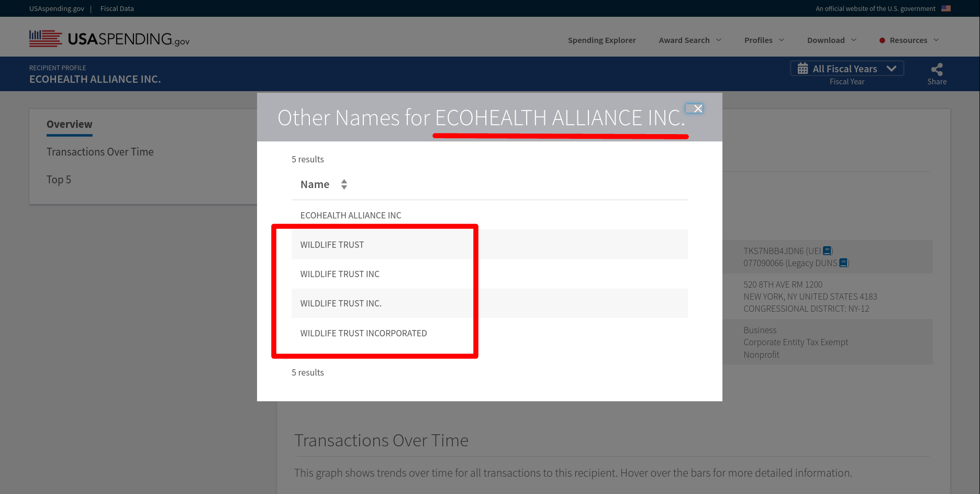Viewport: 980px width, 494px height.
Task: Click the 520 8TH AVE RM 1200 address
Action: pyautogui.click(x=783, y=284)
